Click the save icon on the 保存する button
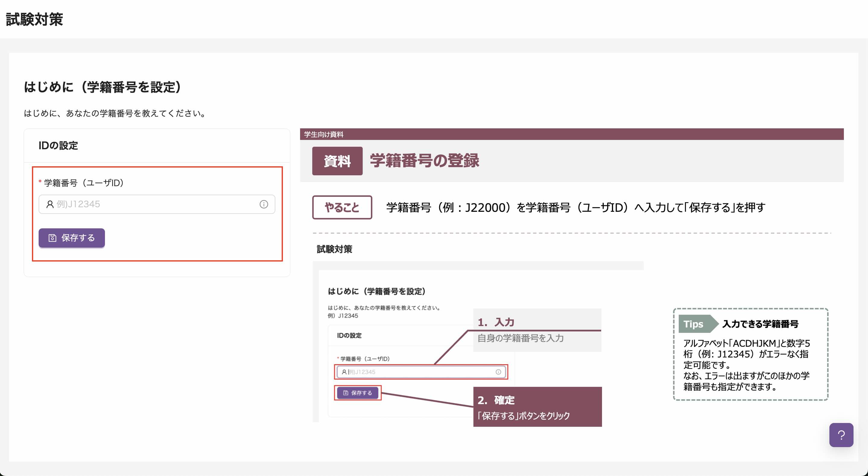Viewport: 868px width, 476px height. point(52,238)
